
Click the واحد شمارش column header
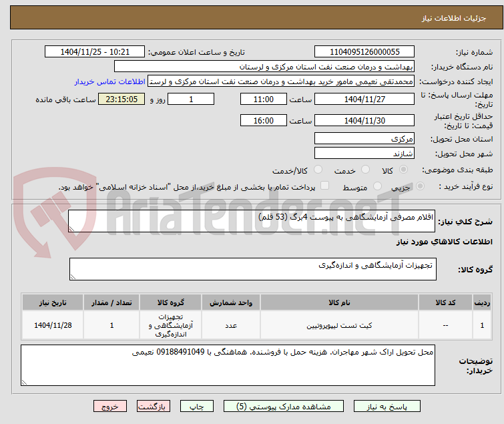(x=231, y=302)
